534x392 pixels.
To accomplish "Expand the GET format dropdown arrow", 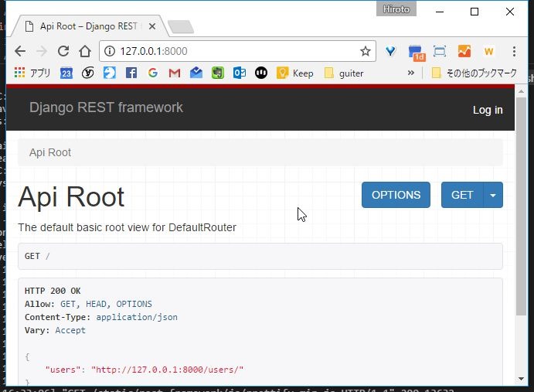I will [x=493, y=195].
